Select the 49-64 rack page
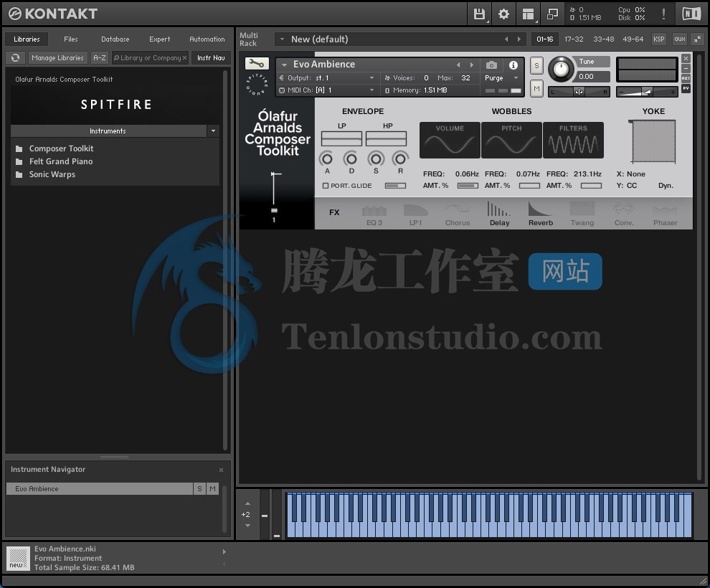 [x=633, y=39]
